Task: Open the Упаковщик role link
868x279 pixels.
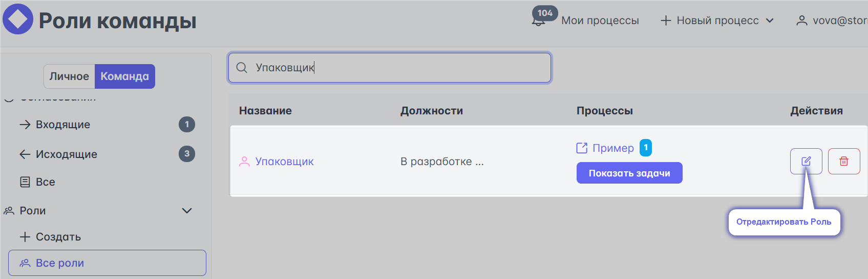Action: (285, 162)
